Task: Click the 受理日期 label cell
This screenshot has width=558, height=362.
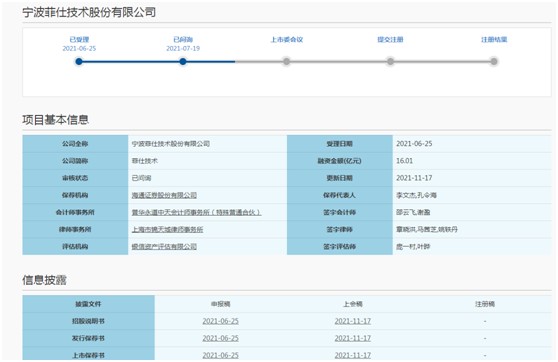Action: (x=340, y=144)
